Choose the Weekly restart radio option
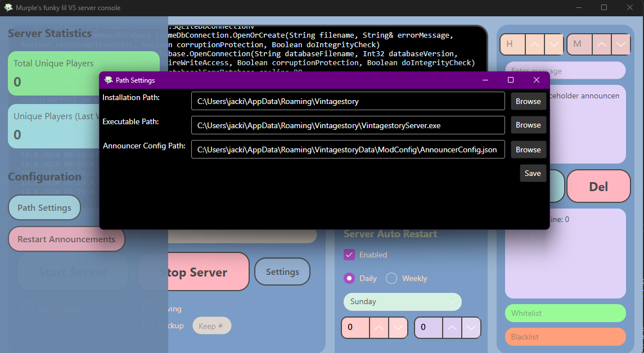This screenshot has width=644, height=353. pos(391,278)
